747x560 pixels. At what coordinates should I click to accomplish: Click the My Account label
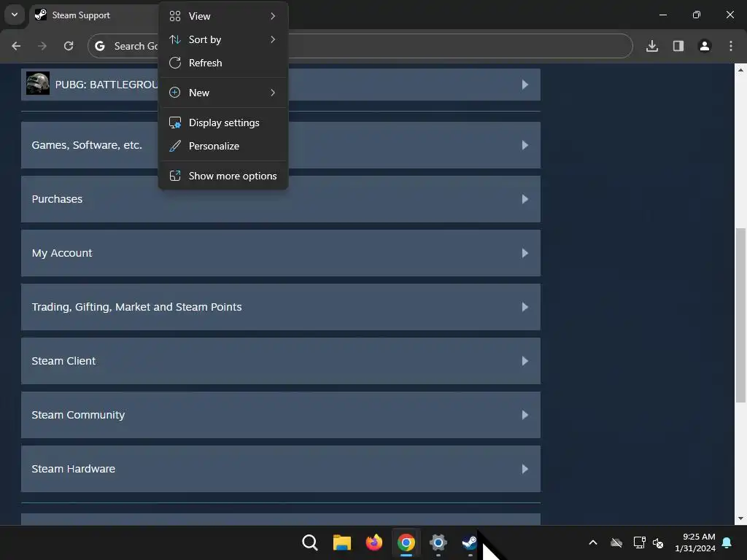point(62,253)
